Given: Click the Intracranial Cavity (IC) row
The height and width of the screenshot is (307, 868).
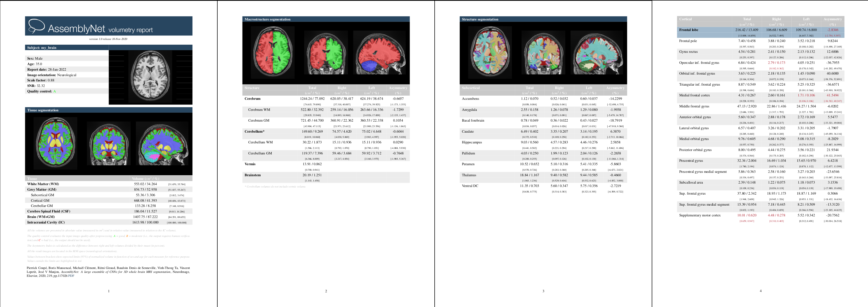Looking at the screenshot, I should pyautogui.click(x=46, y=222).
